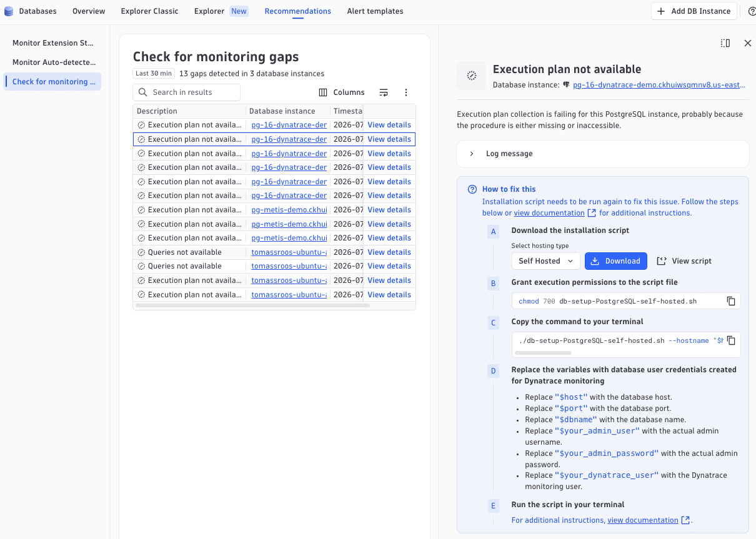
Task: Open the three-dot table options menu
Action: click(x=406, y=92)
